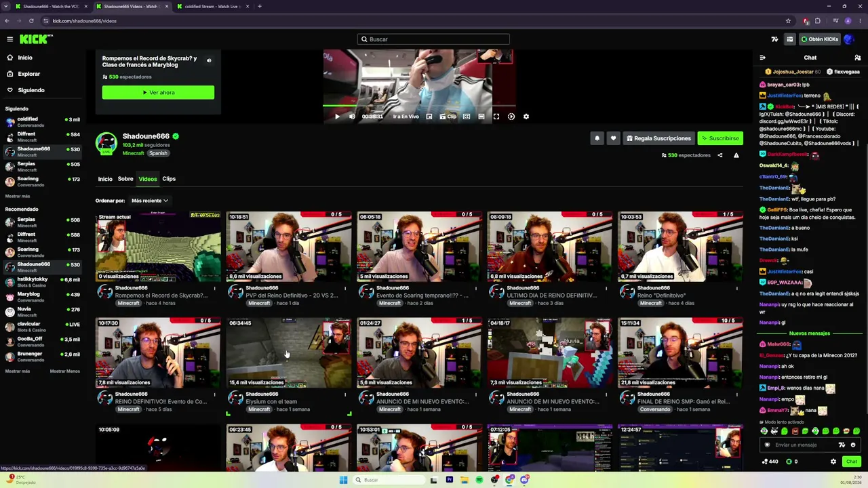Viewport: 868px width, 488px height.
Task: Open the Windows Start menu
Action: 343,480
